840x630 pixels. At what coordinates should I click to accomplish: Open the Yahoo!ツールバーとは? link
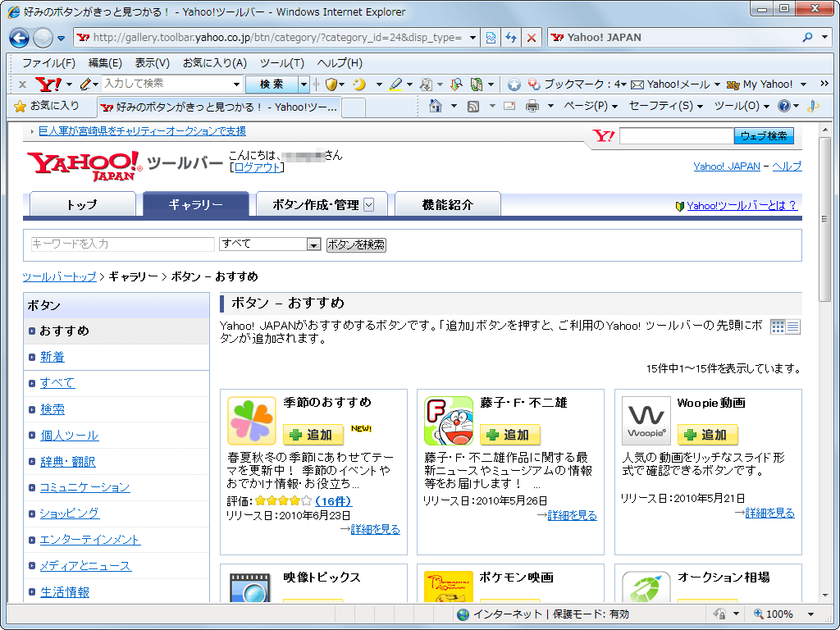742,205
